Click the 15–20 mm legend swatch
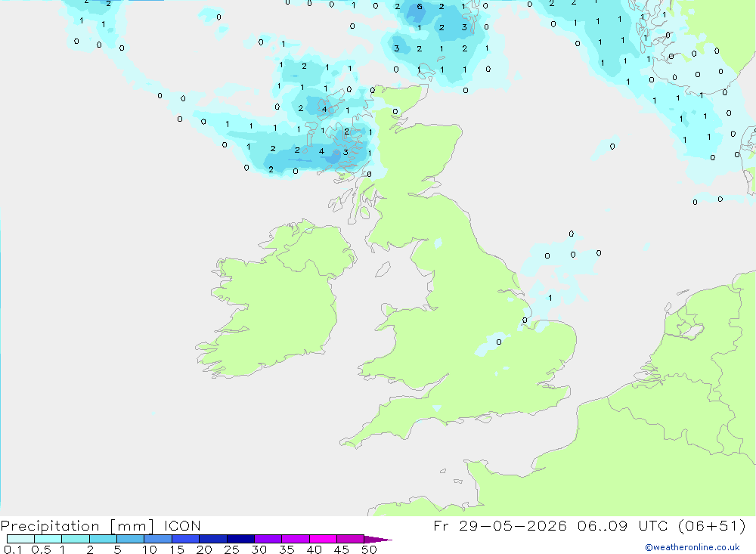756x554 pixels. pyautogui.click(x=186, y=539)
